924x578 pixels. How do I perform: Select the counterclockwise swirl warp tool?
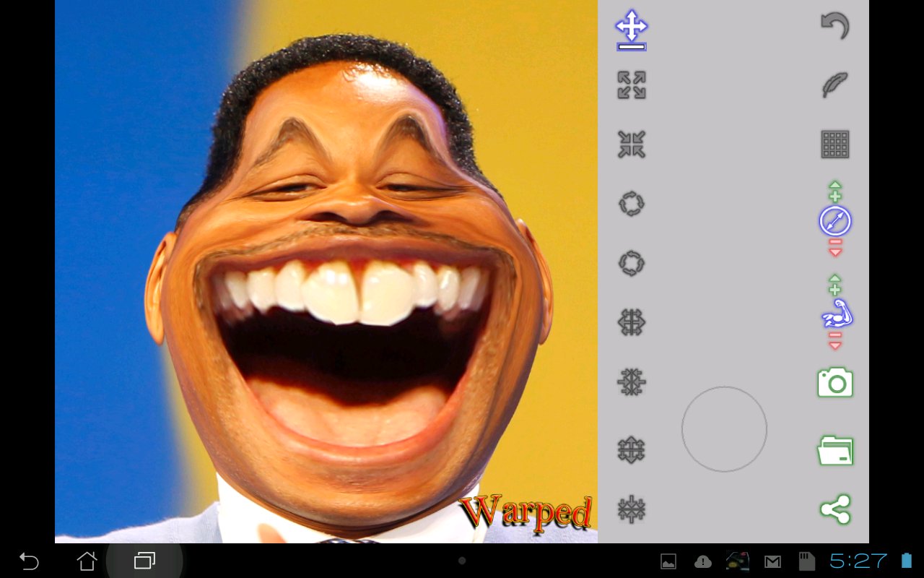pos(632,262)
